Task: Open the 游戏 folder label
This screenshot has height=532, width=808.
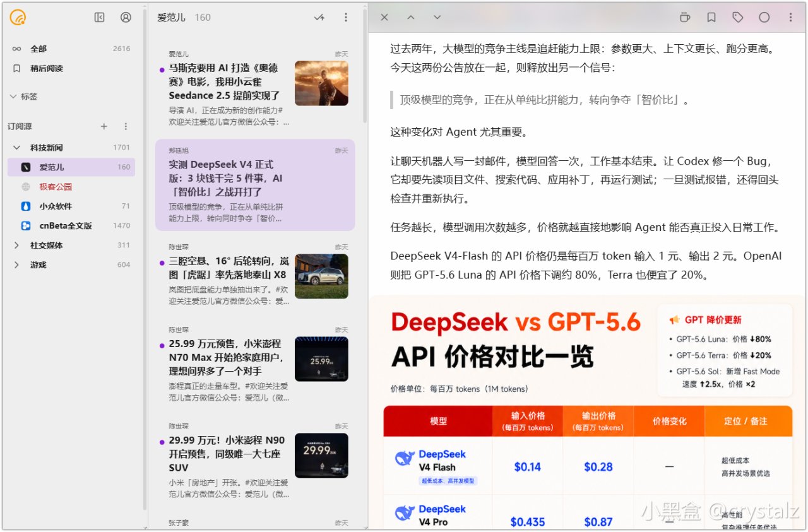Action: coord(39,265)
